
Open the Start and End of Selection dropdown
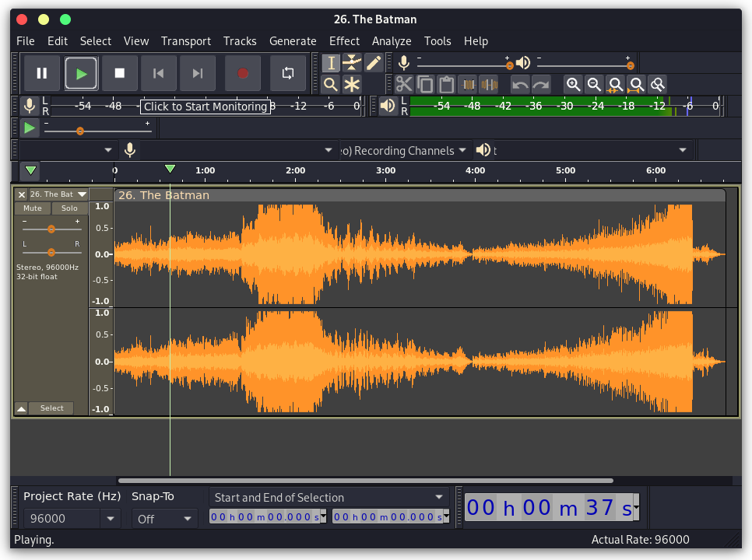(x=327, y=497)
